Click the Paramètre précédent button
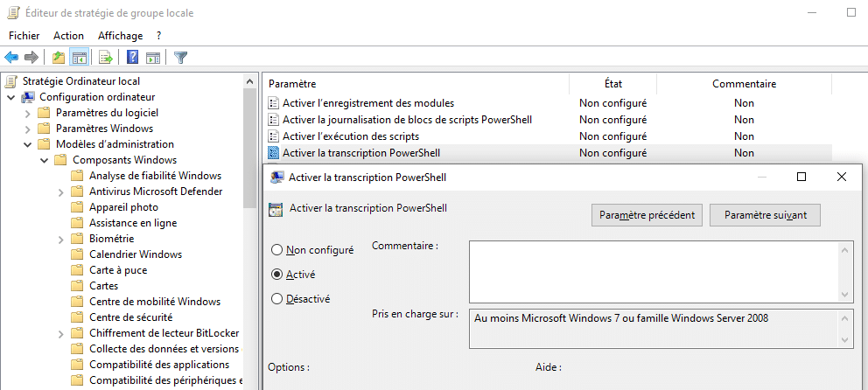The image size is (868, 390). point(647,215)
